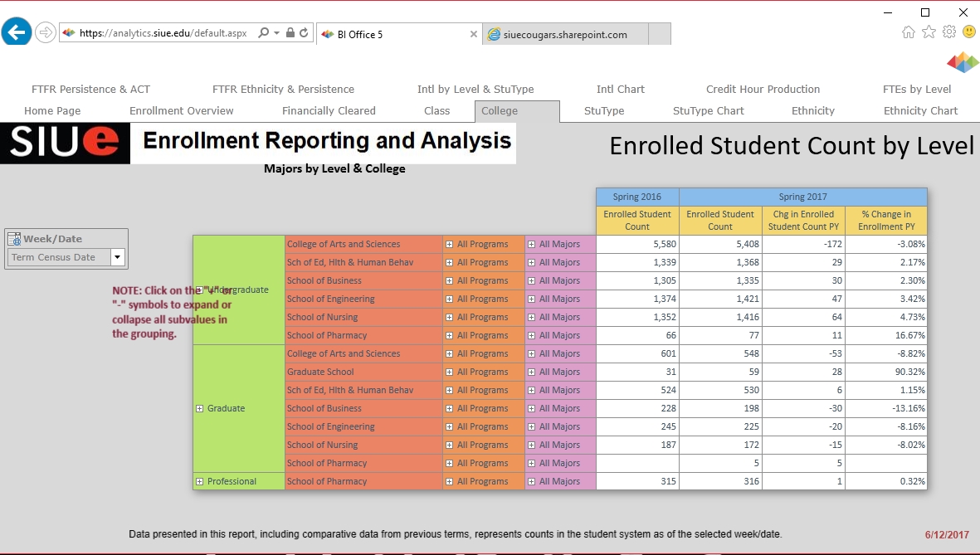Image resolution: width=980 pixels, height=555 pixels.
Task: Click the refresh icon in address bar
Action: (305, 33)
